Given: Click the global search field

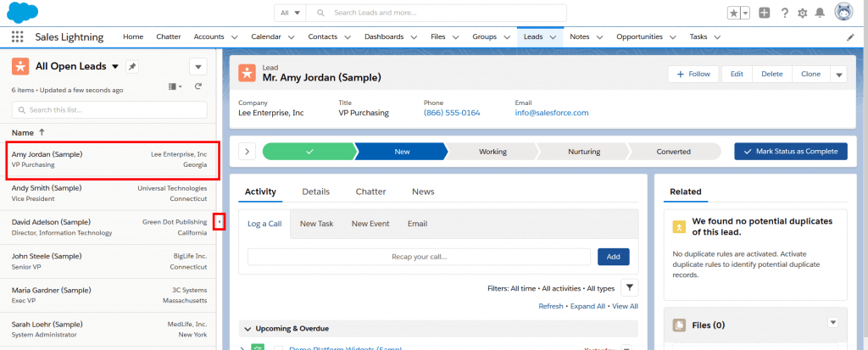Looking at the screenshot, I should pos(437,13).
